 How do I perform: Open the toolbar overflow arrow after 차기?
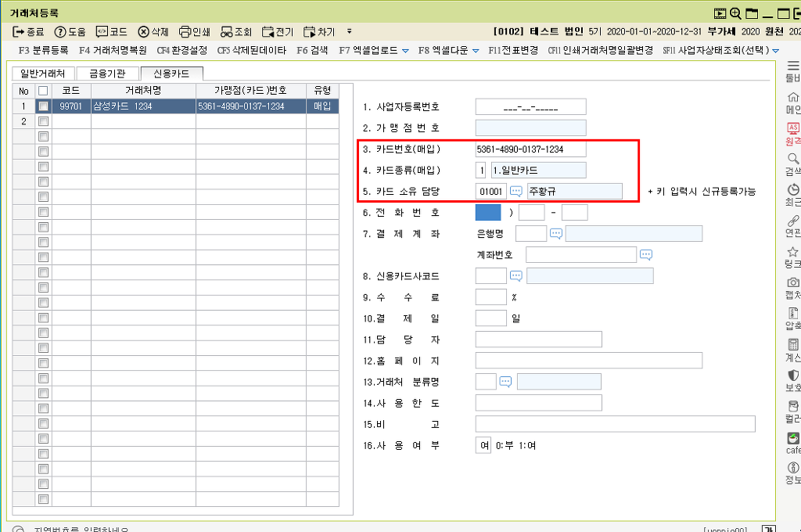350,31
